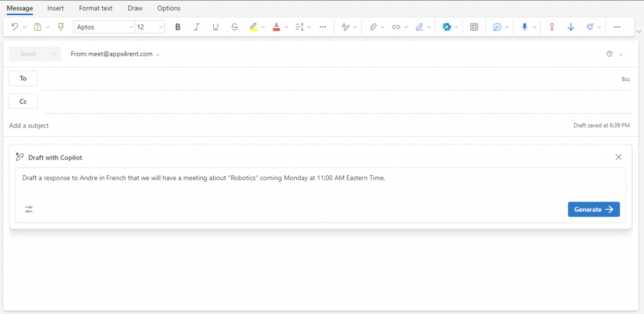Open the undo history dropdown arrow
This screenshot has height=314, width=644.
pos(25,27)
